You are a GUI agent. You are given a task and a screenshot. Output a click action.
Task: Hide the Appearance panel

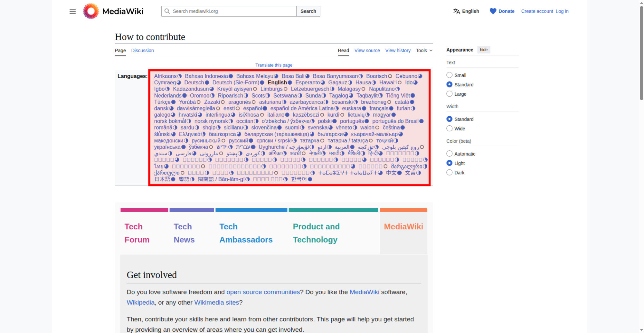[483, 50]
